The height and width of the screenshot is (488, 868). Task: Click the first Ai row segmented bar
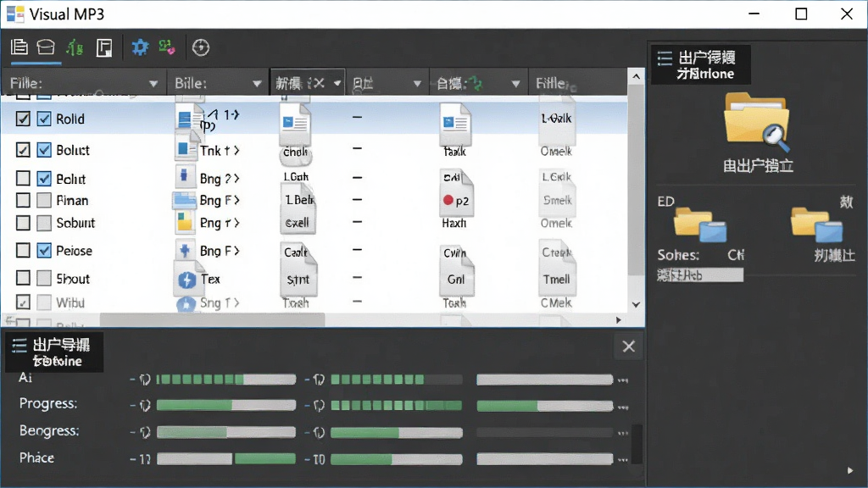(225, 379)
